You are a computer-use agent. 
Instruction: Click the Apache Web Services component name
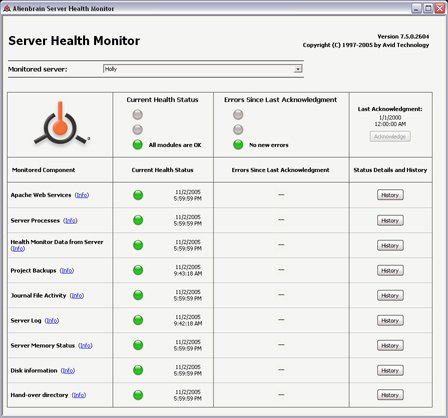[x=41, y=195]
